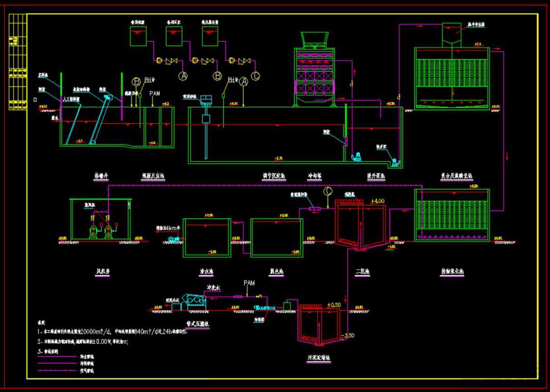
Task: Select the '脱色池' section title
Action: pos(276,271)
